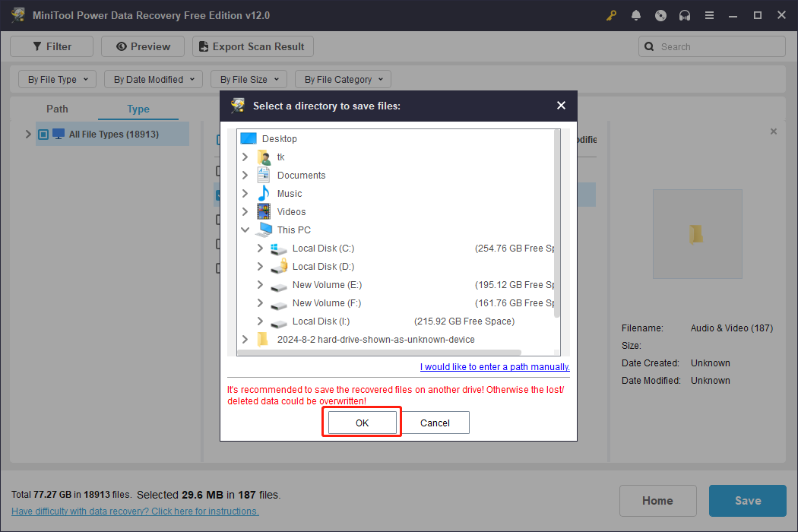Open the By File Category dropdown
This screenshot has height=532, width=798.
[343, 79]
